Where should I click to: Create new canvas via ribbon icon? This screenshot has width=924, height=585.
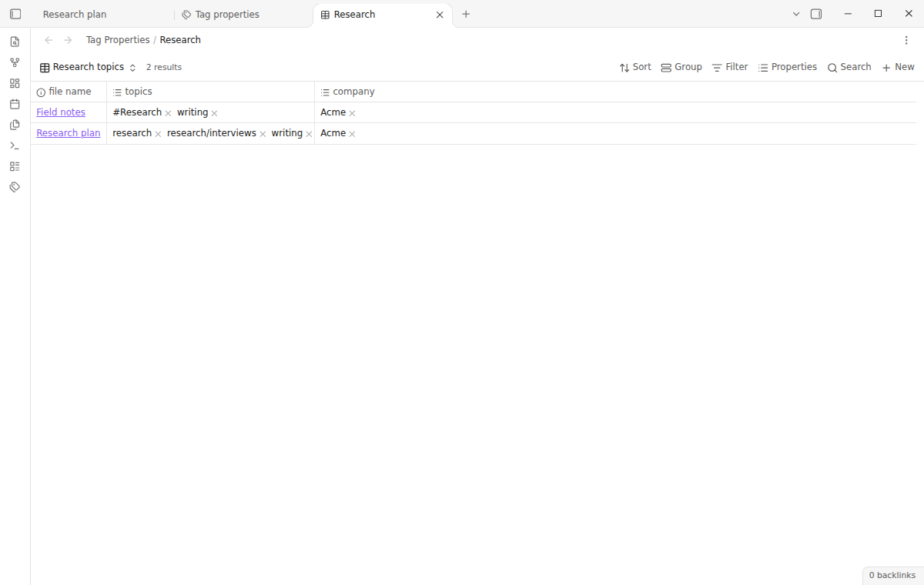click(x=15, y=83)
